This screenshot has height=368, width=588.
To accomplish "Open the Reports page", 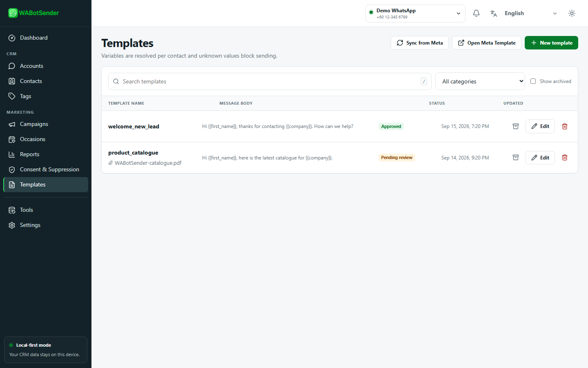I will click(46, 154).
